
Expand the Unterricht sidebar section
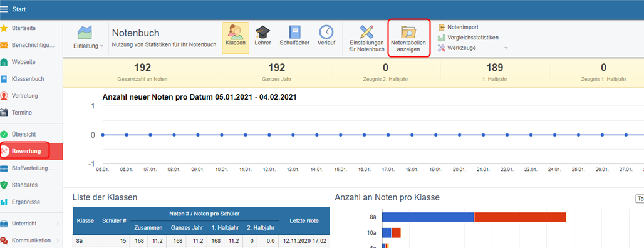pyautogui.click(x=31, y=224)
